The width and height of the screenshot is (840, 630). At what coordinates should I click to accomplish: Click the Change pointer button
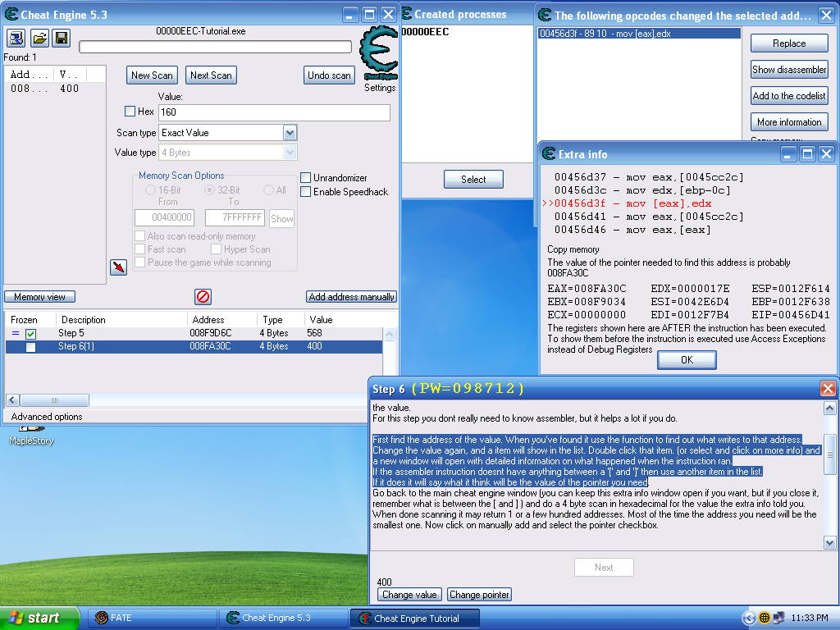click(479, 595)
